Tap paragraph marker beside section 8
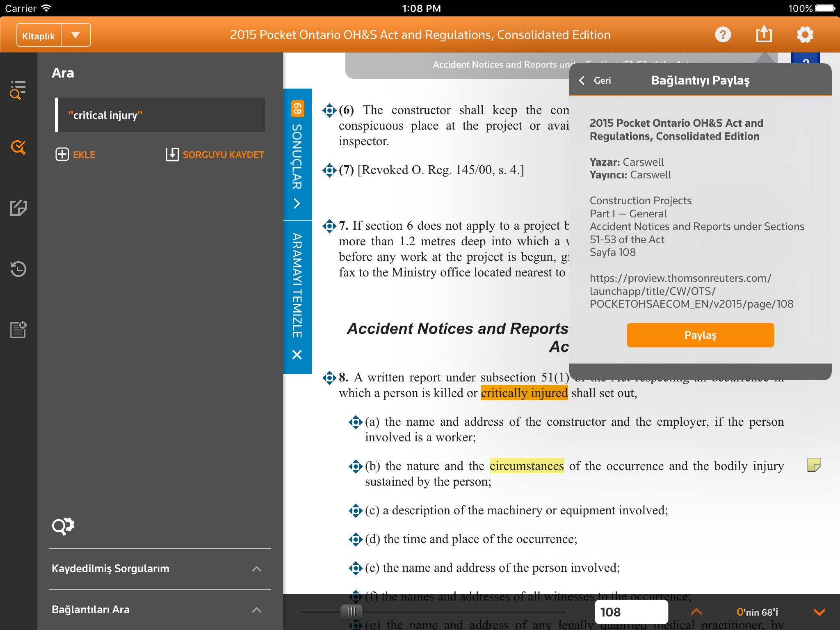The width and height of the screenshot is (840, 630). (329, 377)
